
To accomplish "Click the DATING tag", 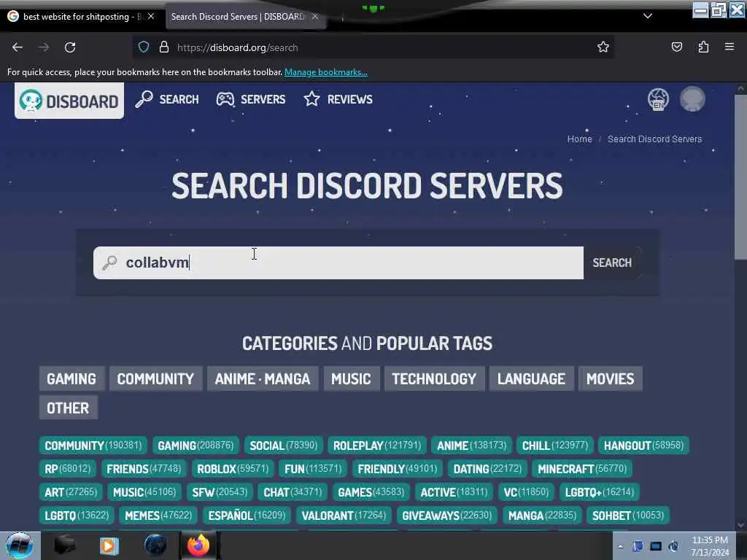I will (487, 469).
